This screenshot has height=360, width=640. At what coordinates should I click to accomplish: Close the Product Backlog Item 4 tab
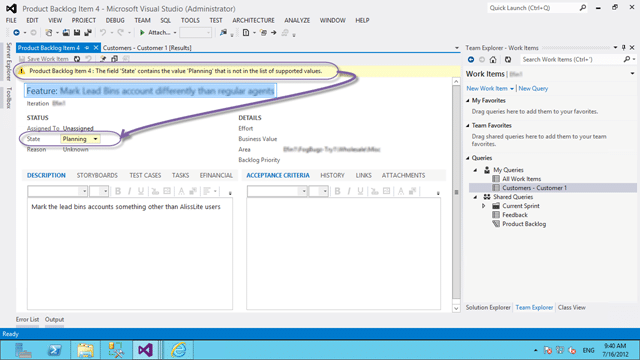[x=96, y=48]
